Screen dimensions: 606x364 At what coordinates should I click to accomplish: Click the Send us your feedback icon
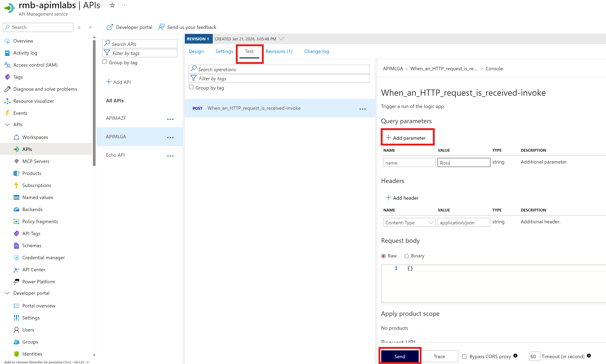[161, 27]
